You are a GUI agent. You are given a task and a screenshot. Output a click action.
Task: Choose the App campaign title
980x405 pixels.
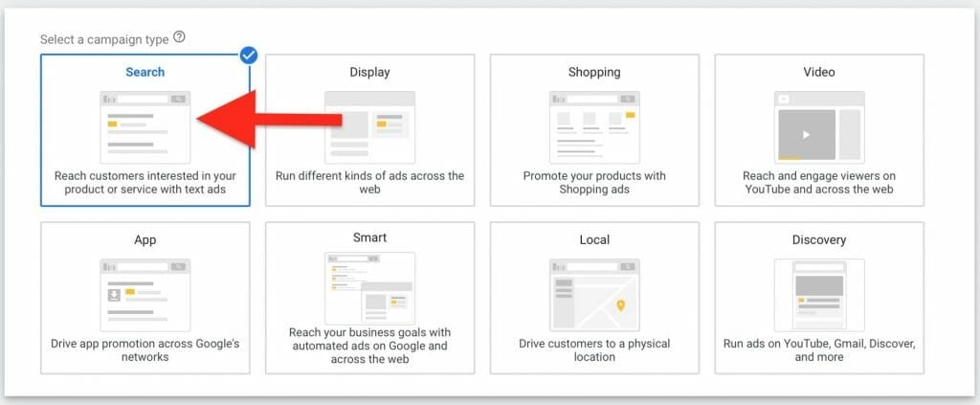145,240
